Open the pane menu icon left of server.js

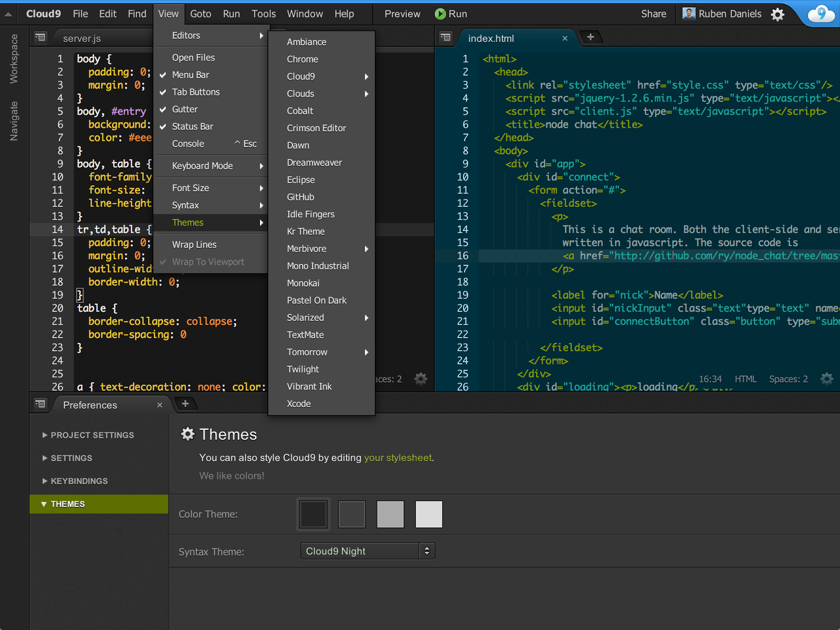pos(40,37)
